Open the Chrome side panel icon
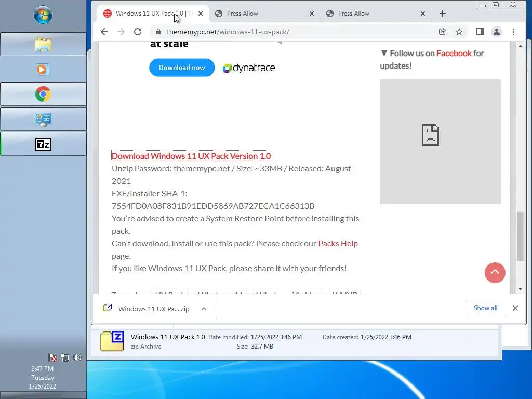 480,32
